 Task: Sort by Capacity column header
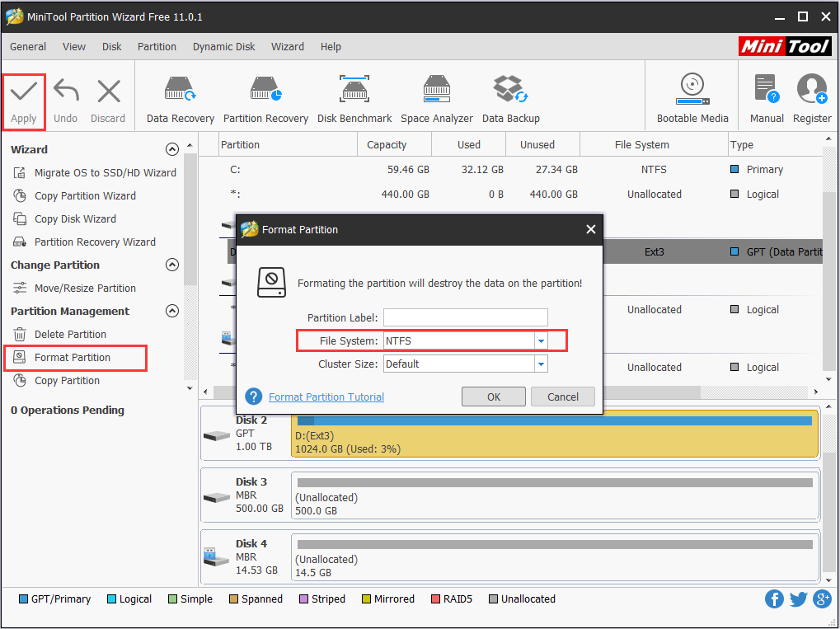pyautogui.click(x=394, y=144)
